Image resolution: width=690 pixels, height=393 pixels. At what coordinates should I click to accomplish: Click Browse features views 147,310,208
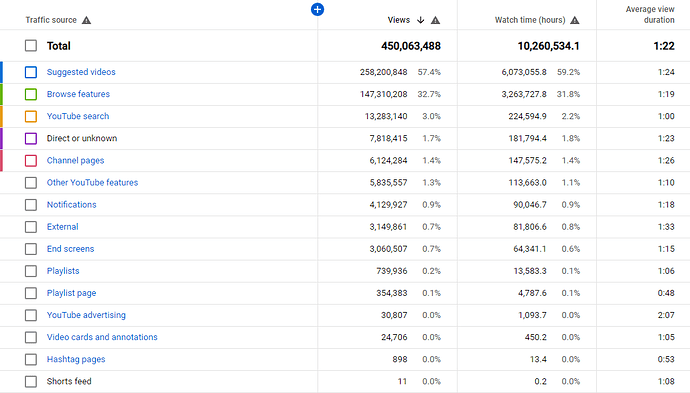point(383,94)
